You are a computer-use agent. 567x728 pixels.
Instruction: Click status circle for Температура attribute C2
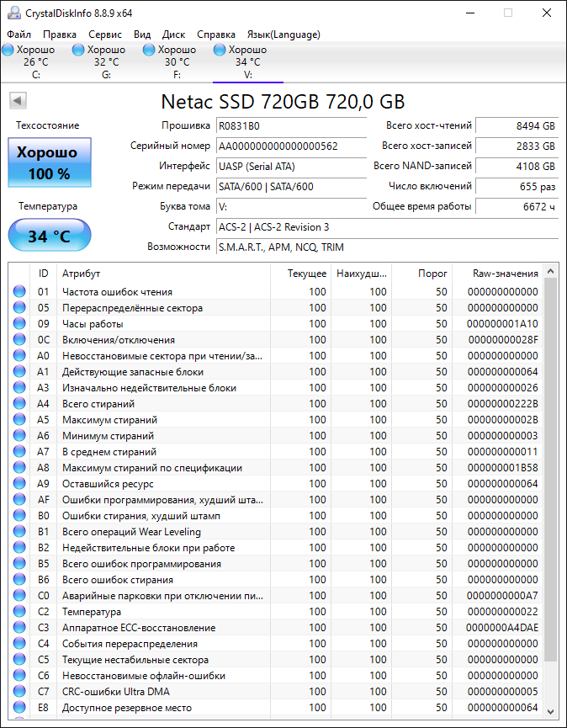tap(19, 612)
